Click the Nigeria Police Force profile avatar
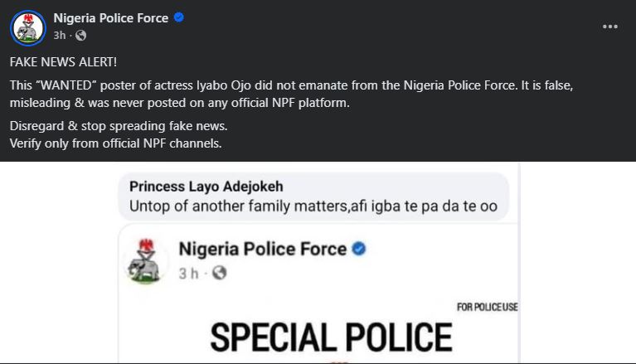 pos(27,27)
